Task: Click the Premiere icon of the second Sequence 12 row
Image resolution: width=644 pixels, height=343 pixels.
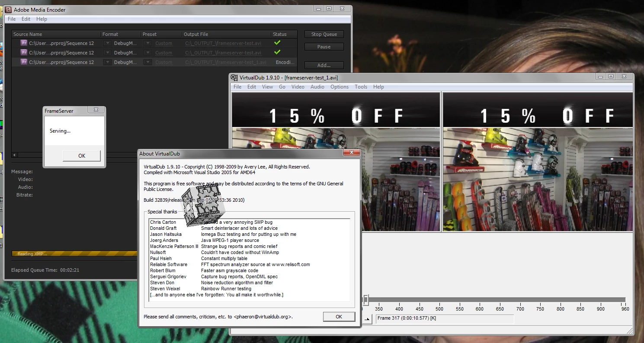Action: click(24, 52)
